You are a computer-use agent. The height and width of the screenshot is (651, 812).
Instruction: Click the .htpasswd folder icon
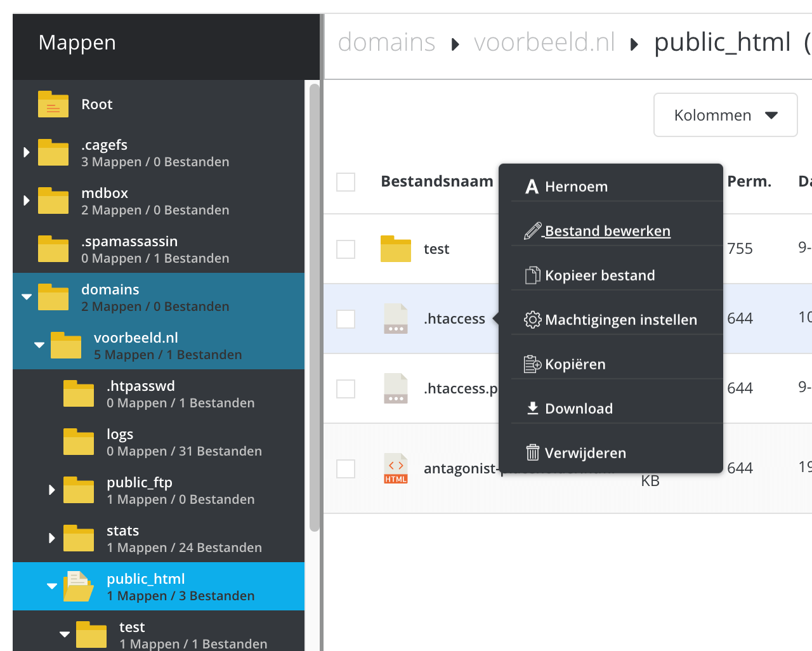click(x=79, y=393)
